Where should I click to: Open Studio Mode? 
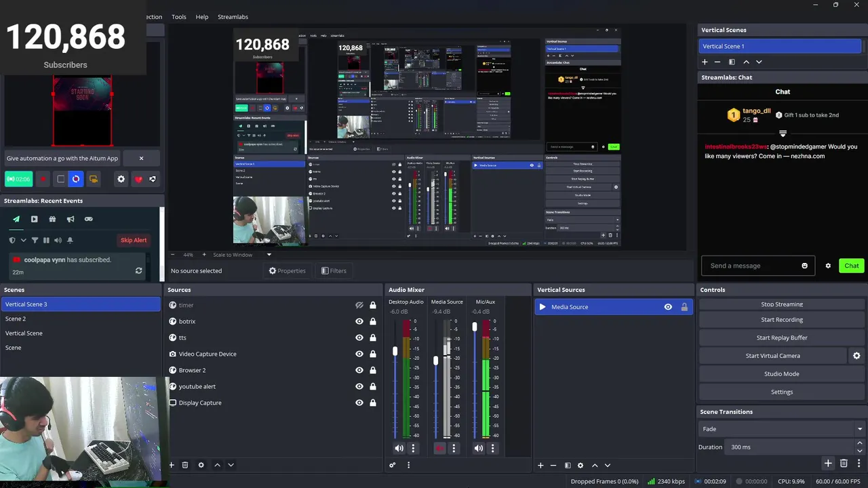[781, 374]
